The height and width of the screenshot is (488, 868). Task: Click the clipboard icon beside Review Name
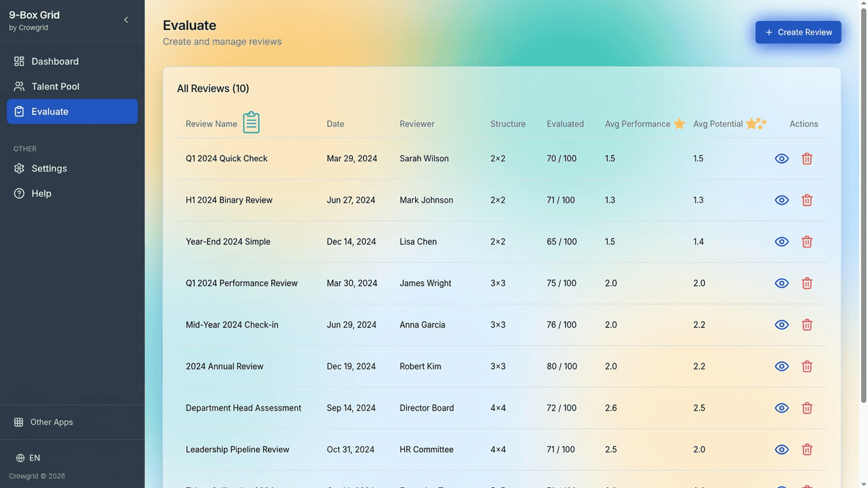pos(251,123)
